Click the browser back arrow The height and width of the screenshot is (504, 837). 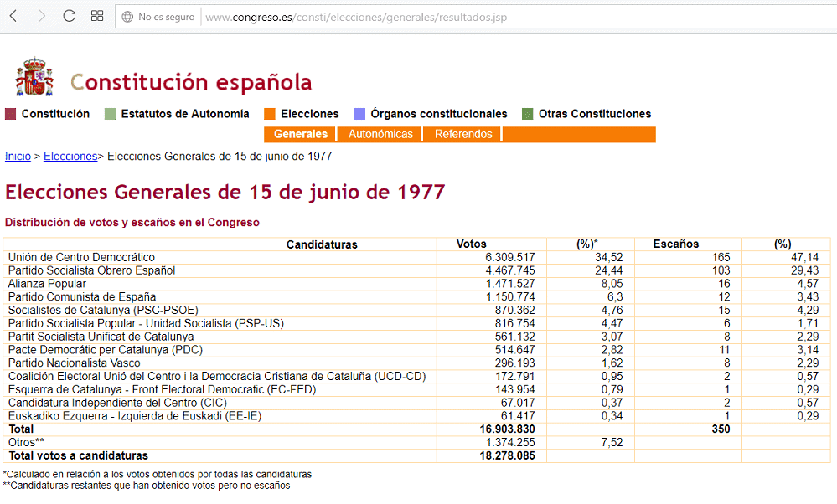point(13,16)
